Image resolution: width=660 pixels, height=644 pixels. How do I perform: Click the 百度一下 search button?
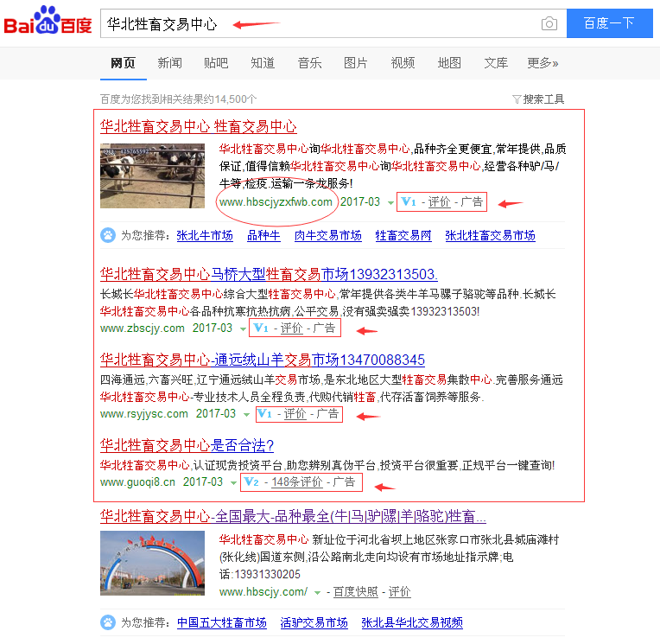(610, 23)
